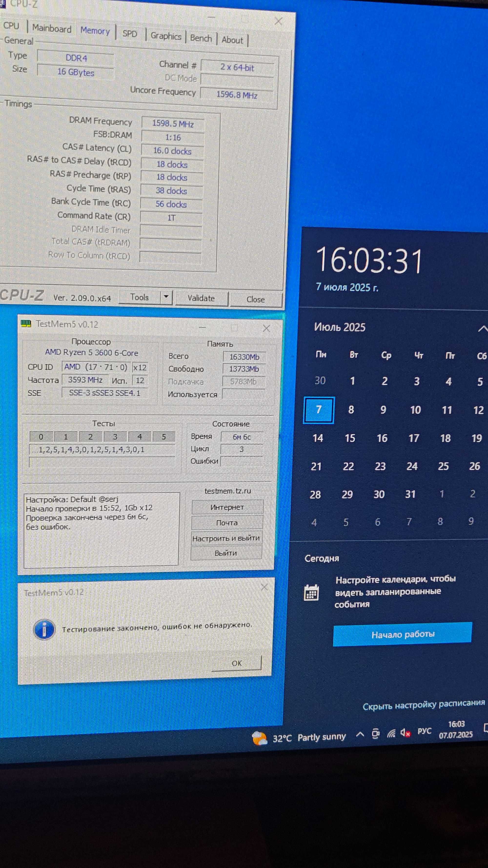Open the Mainboard tab in CPU-Z
488x868 pixels.
click(x=51, y=29)
